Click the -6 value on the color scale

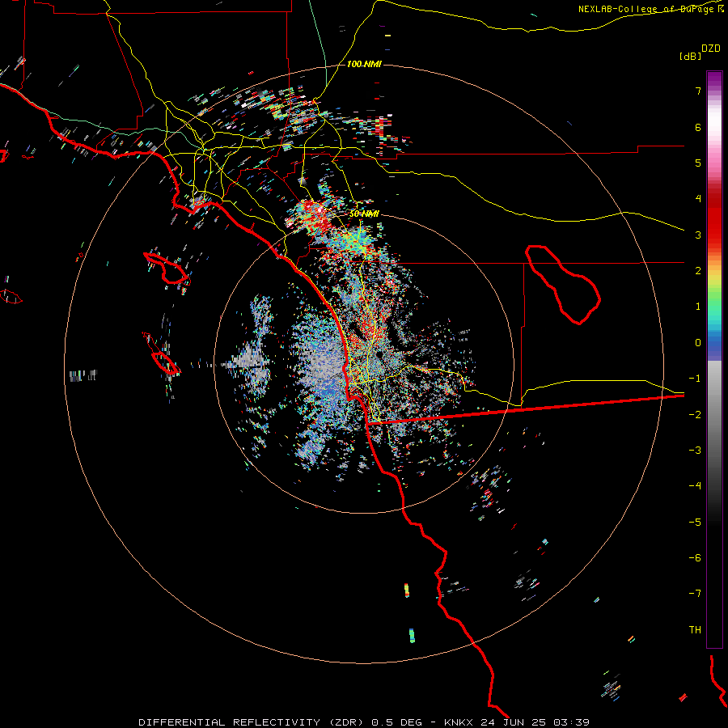695,557
